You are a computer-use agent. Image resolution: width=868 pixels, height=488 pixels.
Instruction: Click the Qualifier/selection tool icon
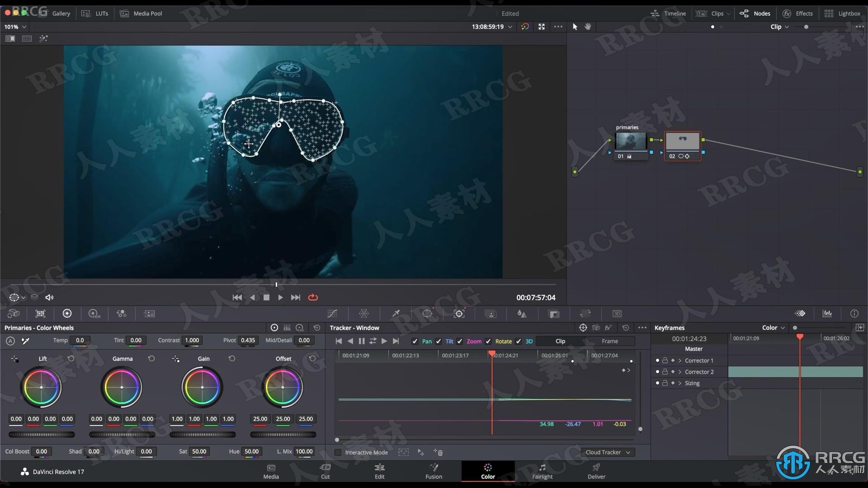coord(396,314)
